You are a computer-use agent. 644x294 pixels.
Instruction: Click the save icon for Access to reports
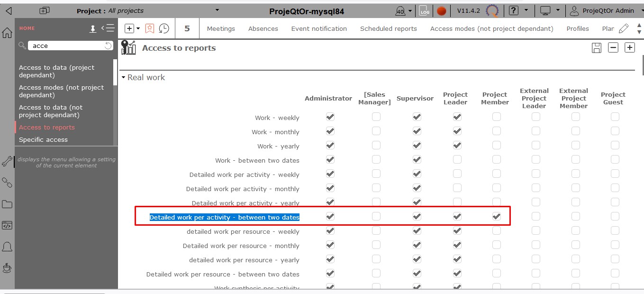597,47
